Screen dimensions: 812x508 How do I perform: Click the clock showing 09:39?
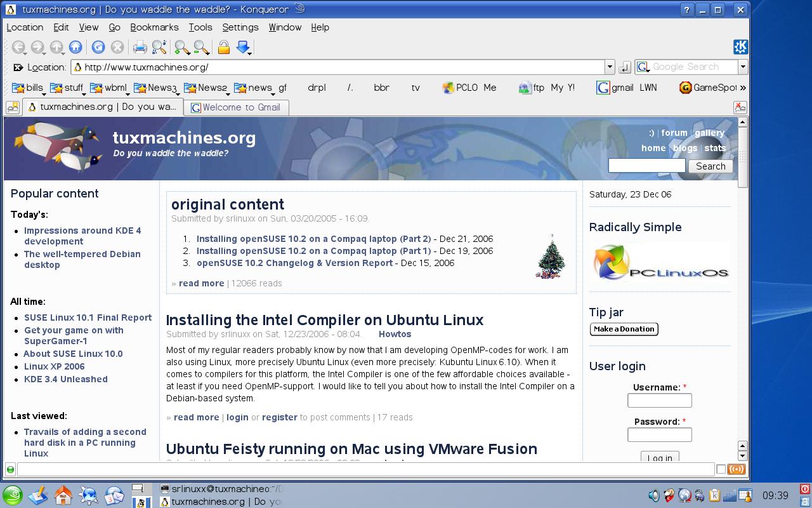pos(775,495)
